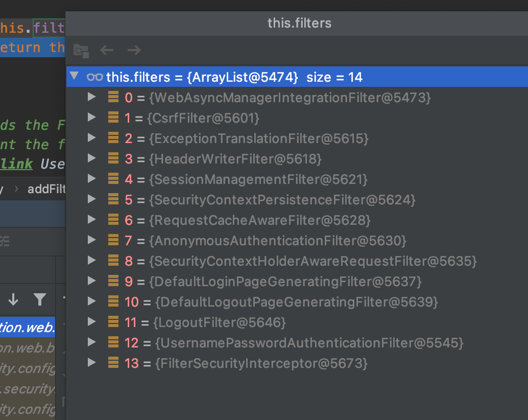The height and width of the screenshot is (420, 528).
Task: Expand element 12 UsernamePasswordAuthenticationFilter
Action: [91, 342]
